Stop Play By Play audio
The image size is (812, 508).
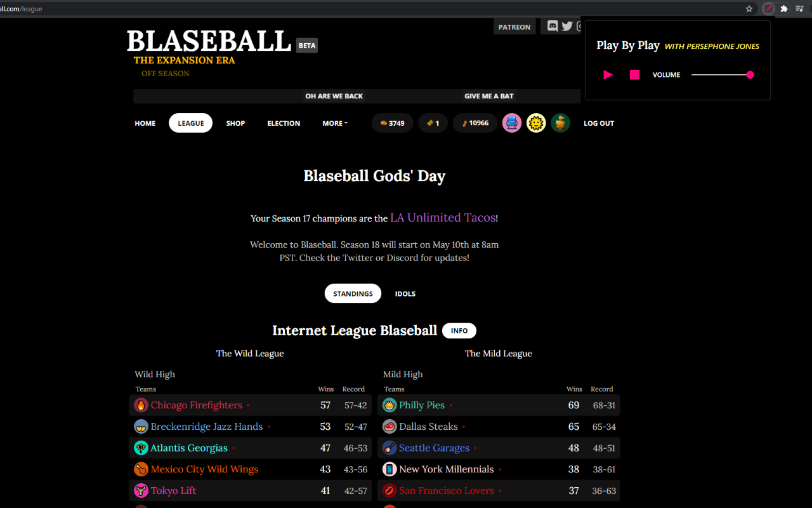click(x=634, y=75)
